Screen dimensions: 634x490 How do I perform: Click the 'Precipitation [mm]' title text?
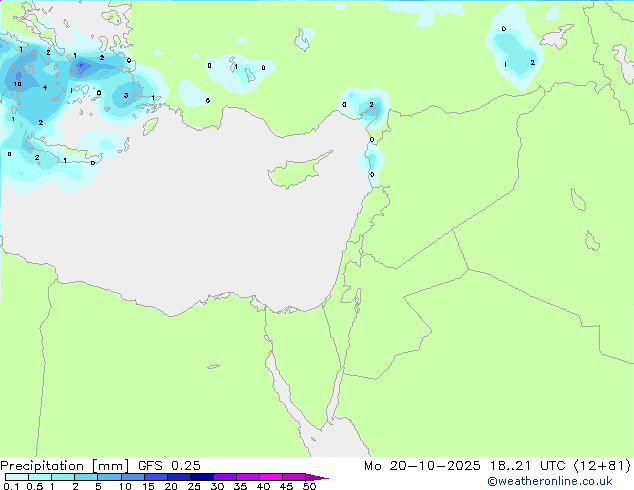(x=65, y=466)
